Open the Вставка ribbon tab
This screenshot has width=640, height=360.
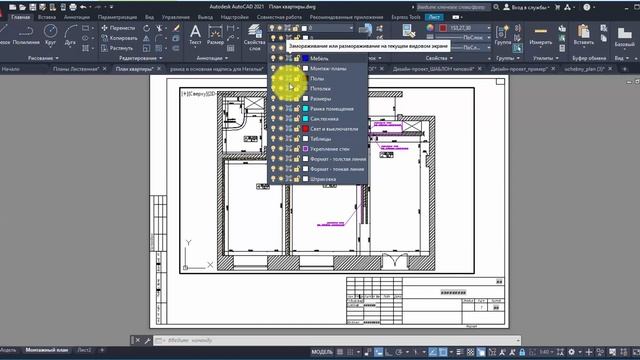[x=47, y=17]
